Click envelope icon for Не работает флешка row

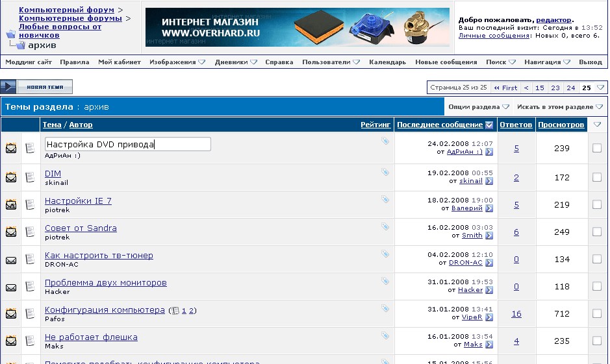tap(11, 341)
